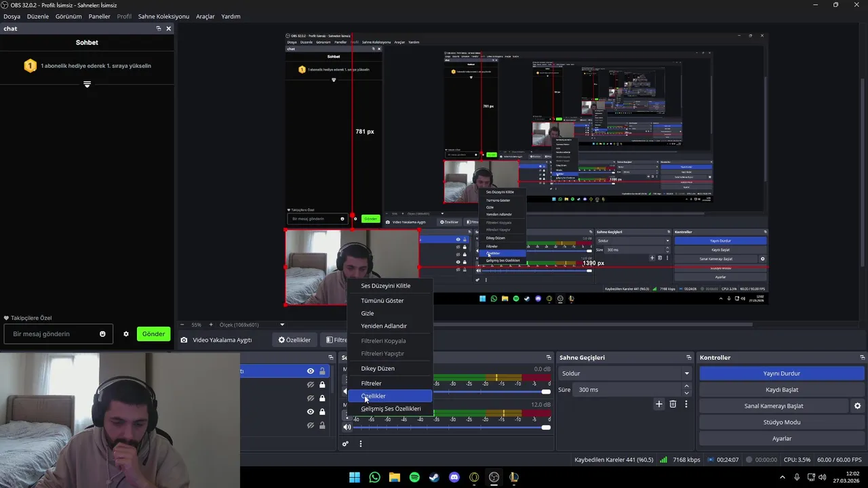Click the recording status circle icon
868x488 pixels.
pos(749,460)
